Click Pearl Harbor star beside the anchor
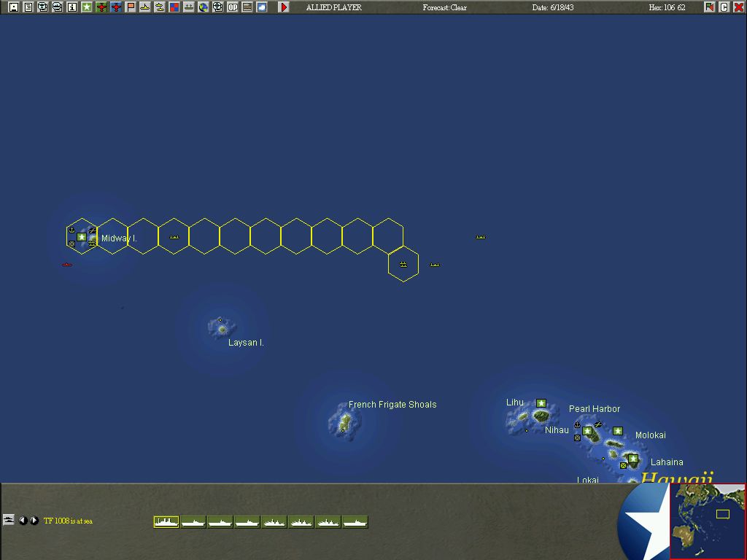Viewport: 747px width, 560px height. [x=587, y=431]
